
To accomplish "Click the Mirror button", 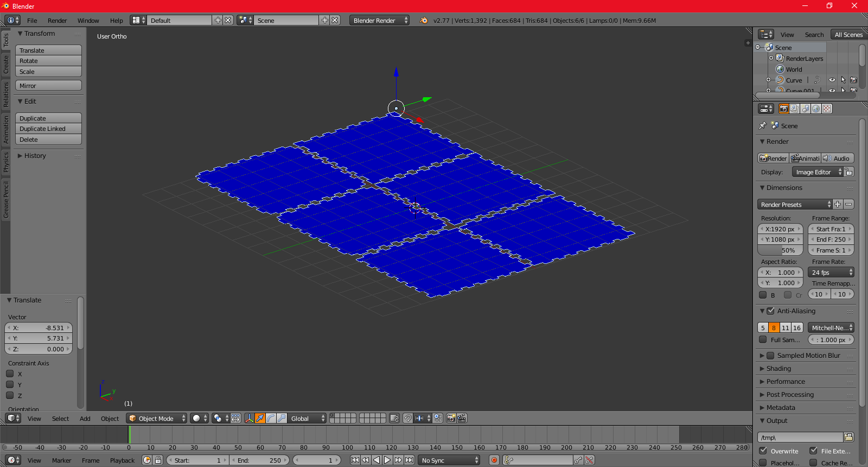I will [48, 86].
